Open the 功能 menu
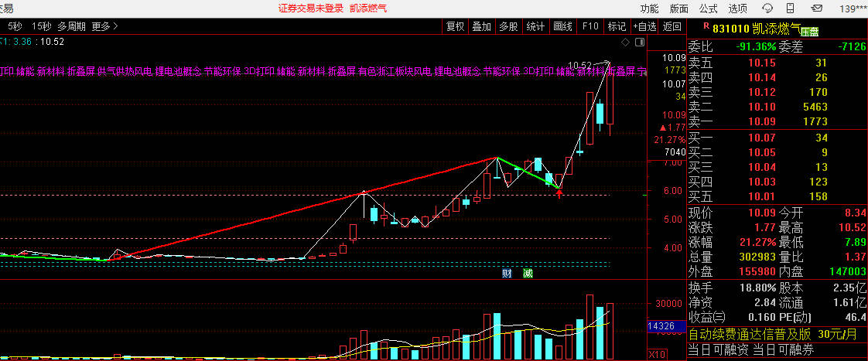 pyautogui.click(x=650, y=9)
